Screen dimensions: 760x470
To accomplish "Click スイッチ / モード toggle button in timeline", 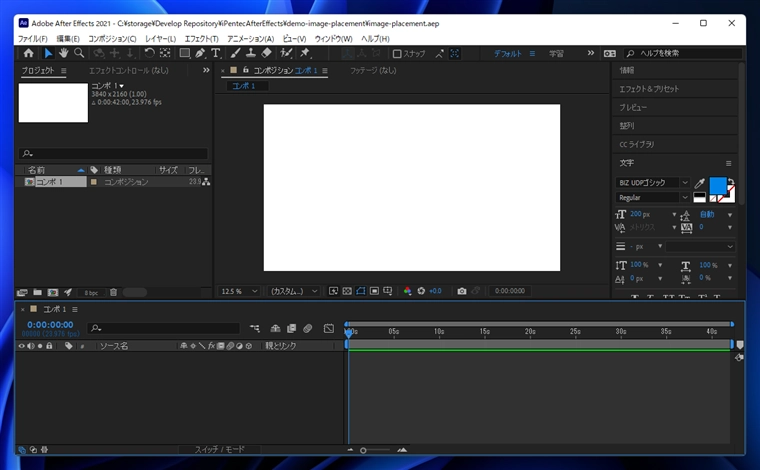I will point(220,450).
